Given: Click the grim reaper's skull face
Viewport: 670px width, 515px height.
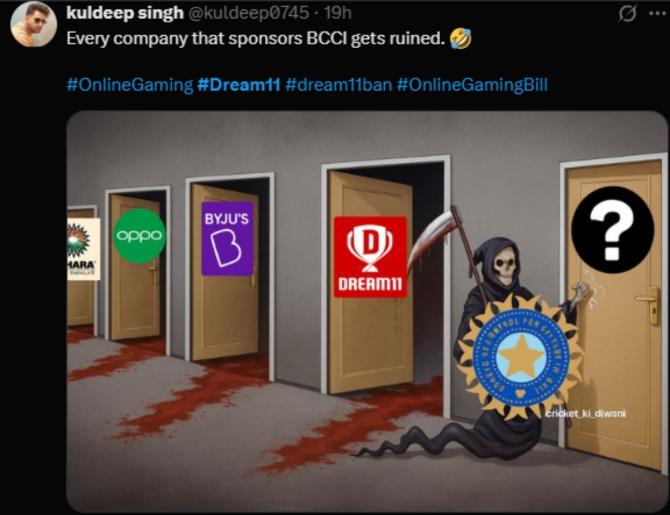Looking at the screenshot, I should pyautogui.click(x=504, y=265).
